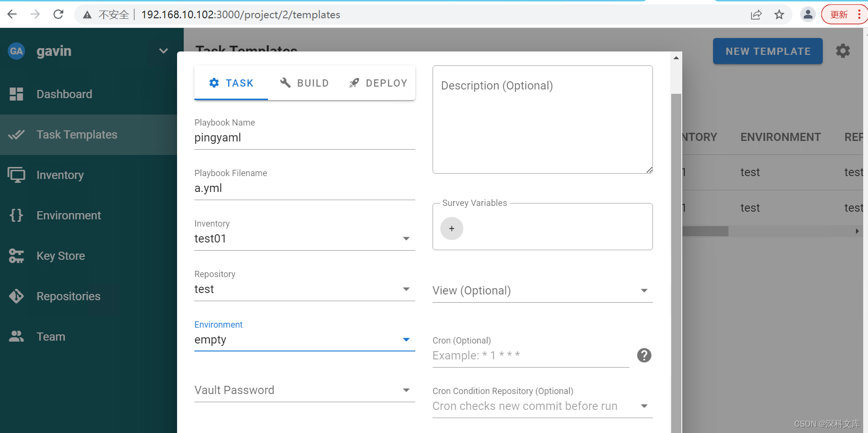Click the browser address bar URL
Image resolution: width=868 pixels, height=433 pixels.
[x=241, y=14]
